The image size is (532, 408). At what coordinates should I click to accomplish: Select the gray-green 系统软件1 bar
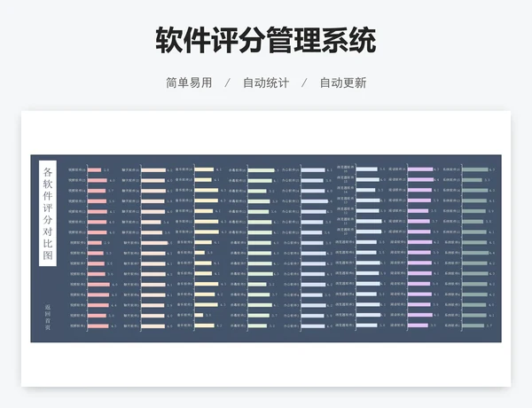473,326
